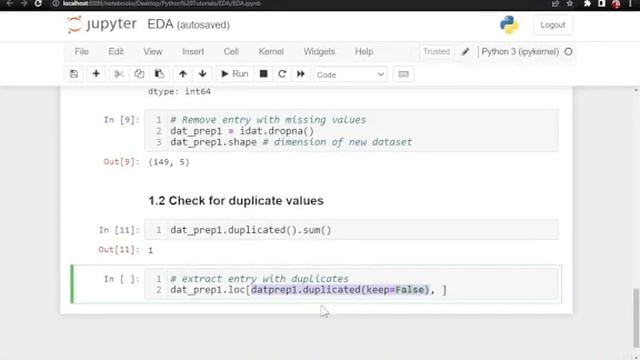Open the browser extensions puzzle icon
The height and width of the screenshot is (360, 640).
[587, 4]
